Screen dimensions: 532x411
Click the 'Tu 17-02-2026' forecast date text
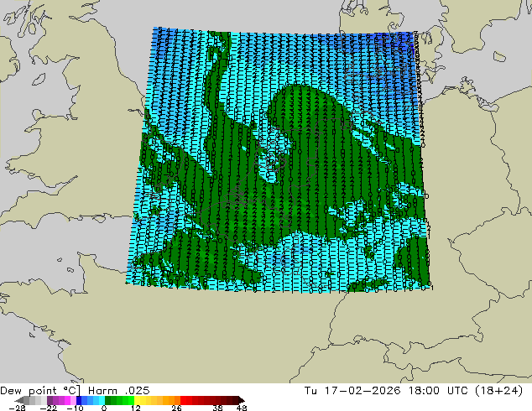coord(352,391)
